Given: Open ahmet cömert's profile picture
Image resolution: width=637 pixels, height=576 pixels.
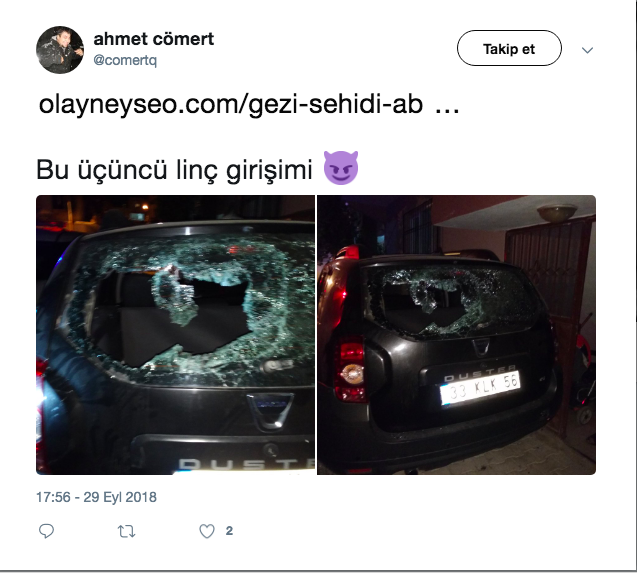Looking at the screenshot, I should 60,50.
